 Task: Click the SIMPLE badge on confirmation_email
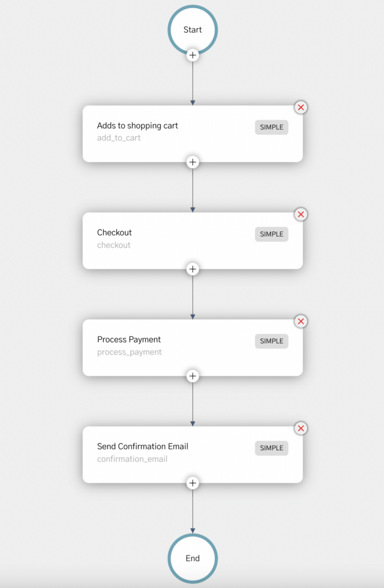click(x=271, y=448)
